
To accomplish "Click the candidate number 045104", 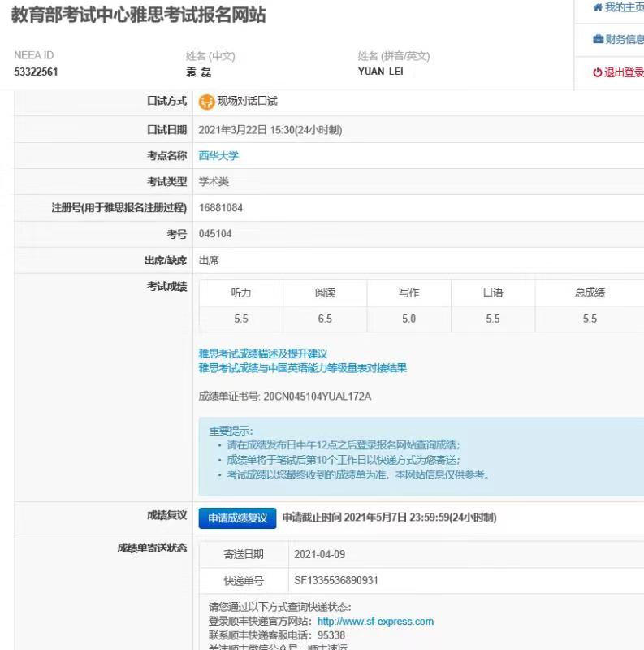I will (x=215, y=234).
